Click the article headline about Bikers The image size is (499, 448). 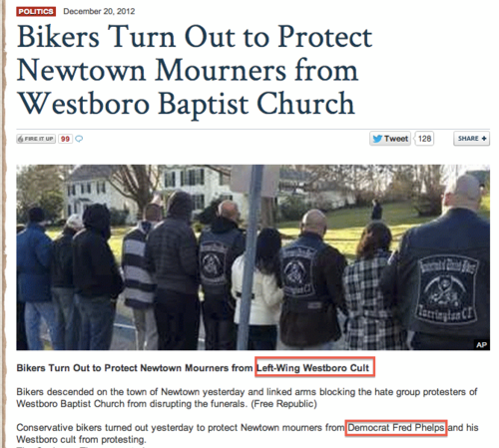click(195, 70)
